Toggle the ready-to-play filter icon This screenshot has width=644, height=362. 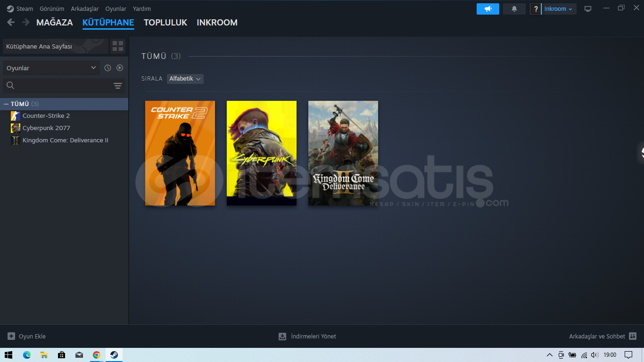pyautogui.click(x=120, y=68)
